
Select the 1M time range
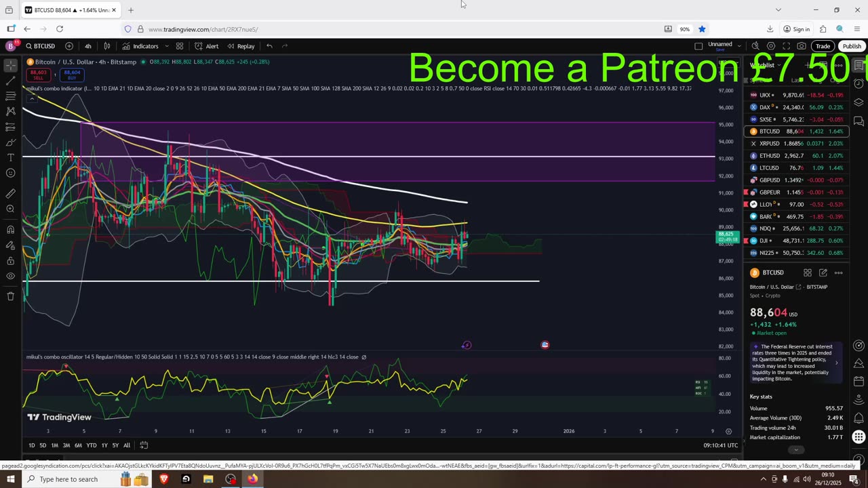55,445
